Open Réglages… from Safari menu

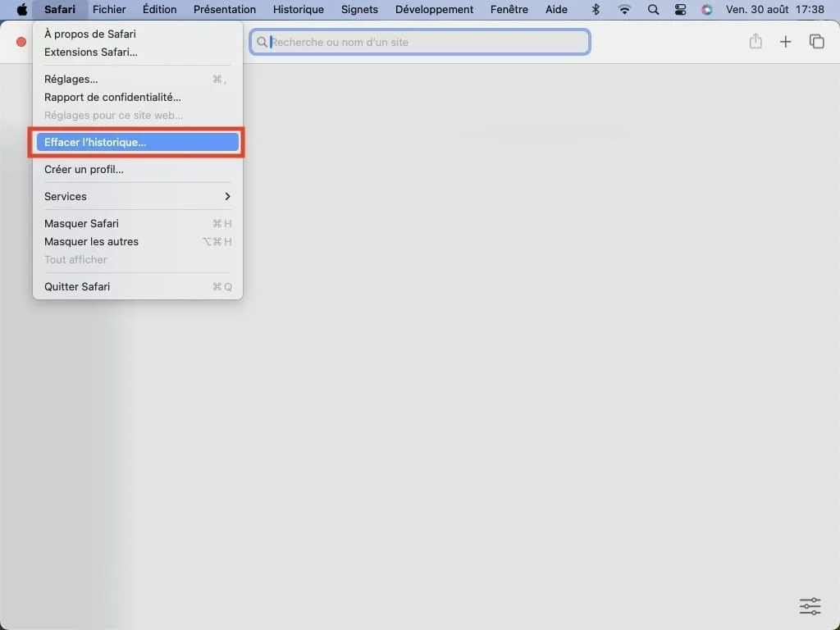tap(71, 80)
